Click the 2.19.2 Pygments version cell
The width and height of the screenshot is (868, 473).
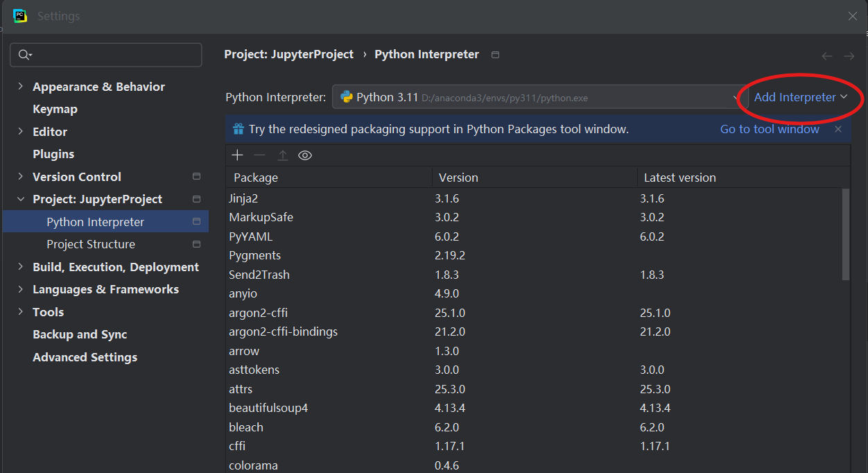(450, 255)
